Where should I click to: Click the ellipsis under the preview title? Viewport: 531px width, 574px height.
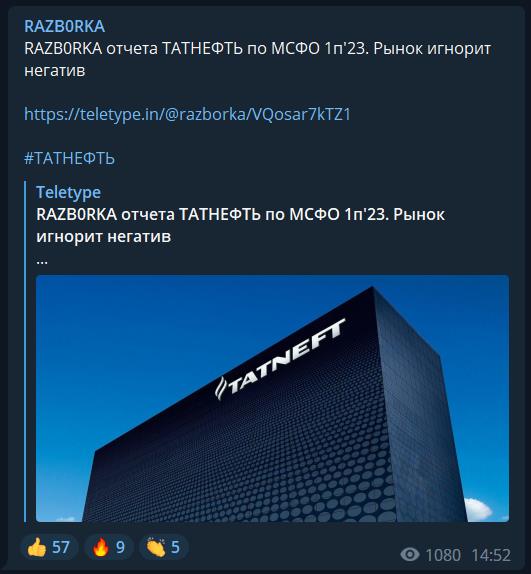coord(42,262)
